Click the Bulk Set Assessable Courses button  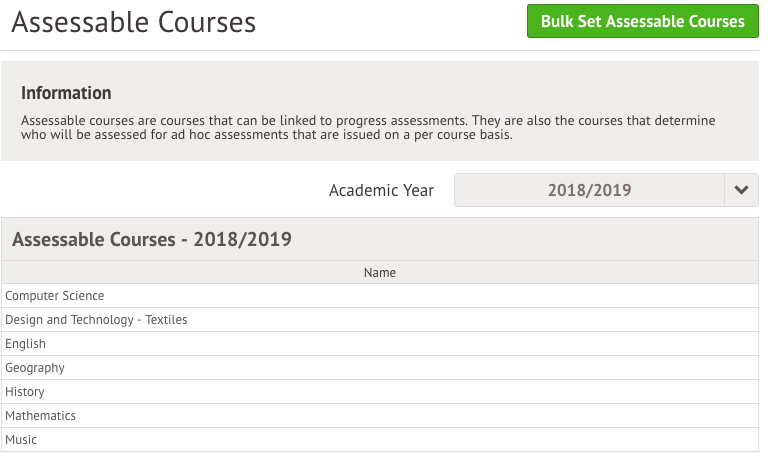point(643,21)
